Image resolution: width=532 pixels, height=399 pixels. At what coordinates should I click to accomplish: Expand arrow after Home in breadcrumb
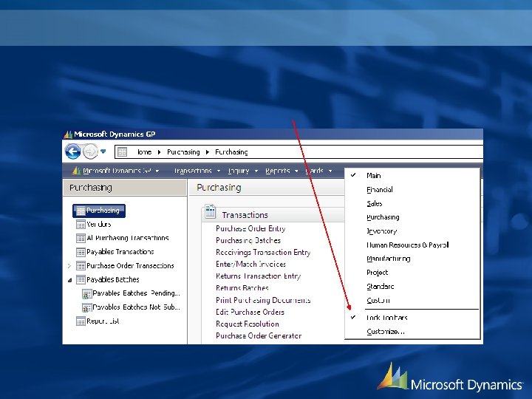[x=159, y=152]
